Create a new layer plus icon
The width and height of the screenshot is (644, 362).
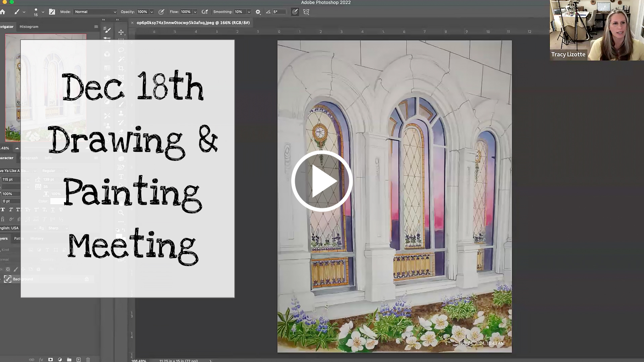(x=78, y=360)
